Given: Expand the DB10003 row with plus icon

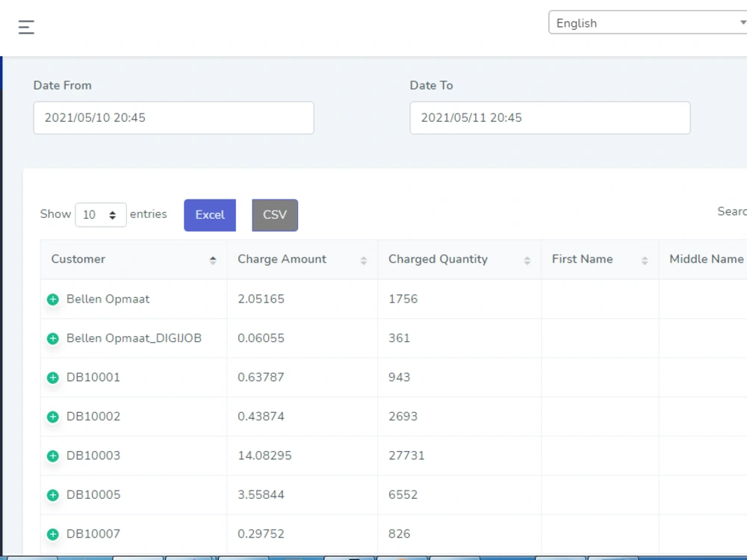Looking at the screenshot, I should pos(53,455).
